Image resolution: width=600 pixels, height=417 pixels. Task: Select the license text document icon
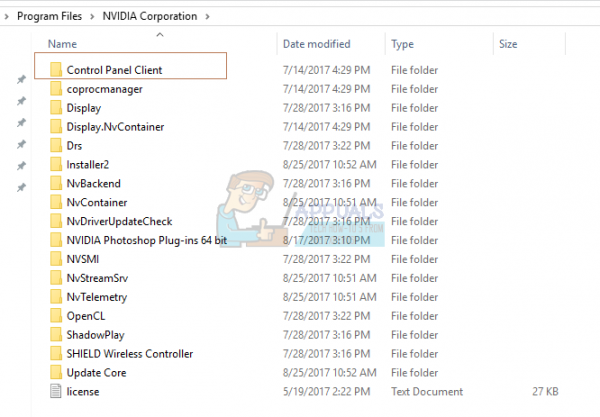56,391
